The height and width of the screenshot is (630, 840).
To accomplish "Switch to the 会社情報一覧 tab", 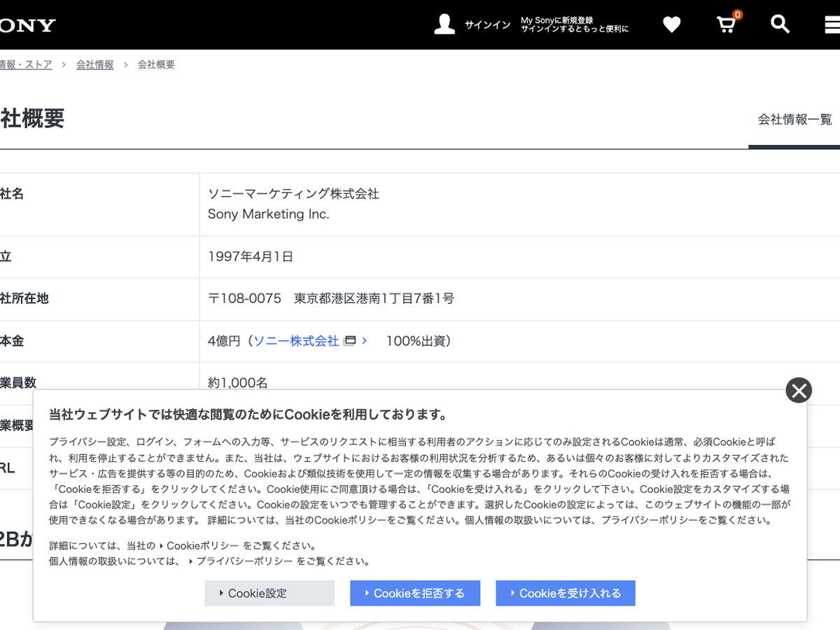I will (x=794, y=120).
